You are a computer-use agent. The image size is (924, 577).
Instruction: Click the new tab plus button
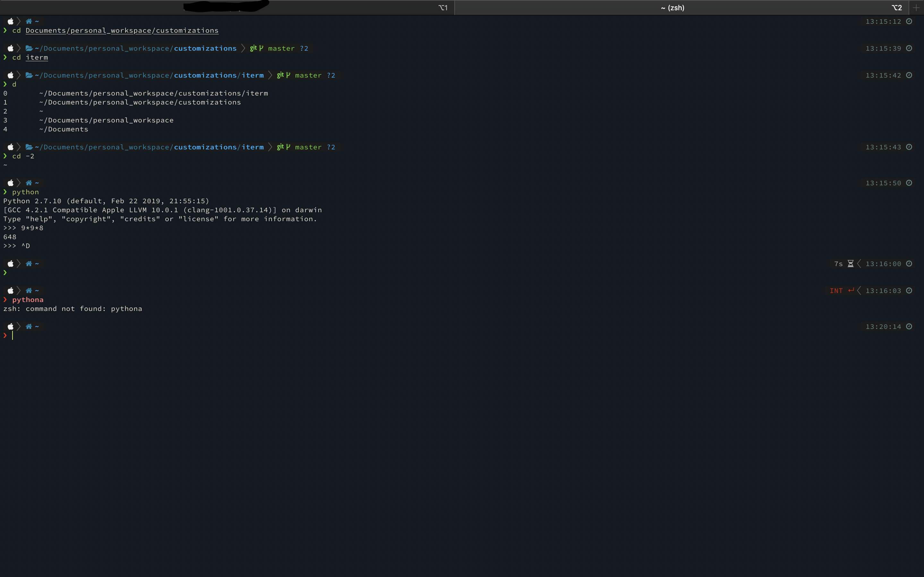click(x=916, y=8)
